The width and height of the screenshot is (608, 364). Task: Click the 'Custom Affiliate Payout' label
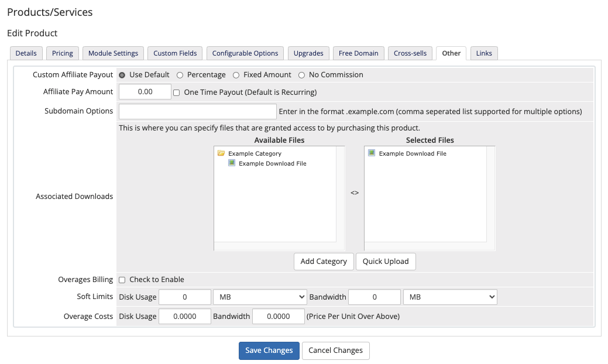pos(73,75)
